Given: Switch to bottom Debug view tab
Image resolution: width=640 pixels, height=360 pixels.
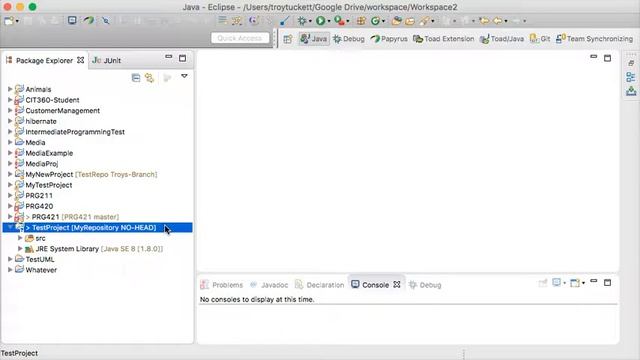Looking at the screenshot, I should click(425, 285).
